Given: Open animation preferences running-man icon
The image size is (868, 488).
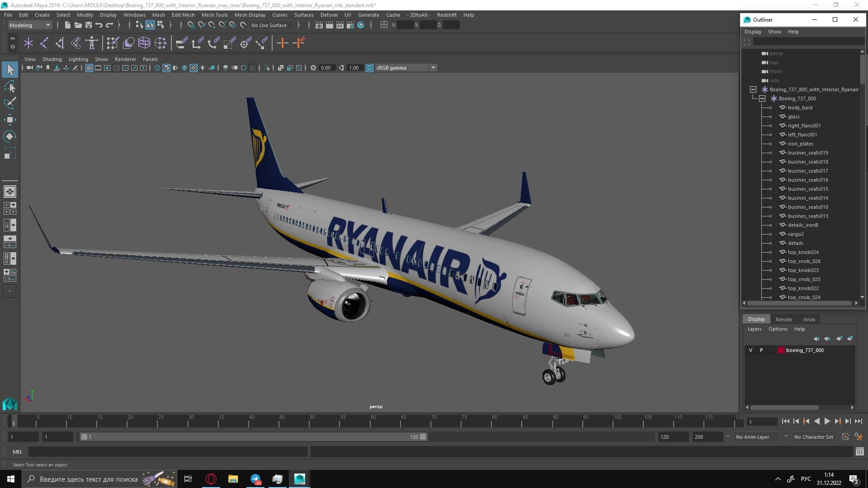Looking at the screenshot, I should click(x=859, y=437).
